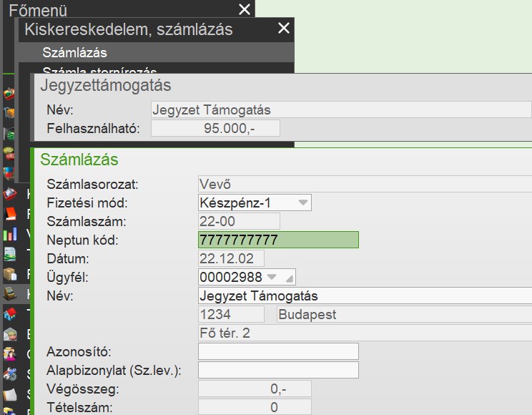
Task: Click the Főmenü title bar text
Action: [x=38, y=11]
